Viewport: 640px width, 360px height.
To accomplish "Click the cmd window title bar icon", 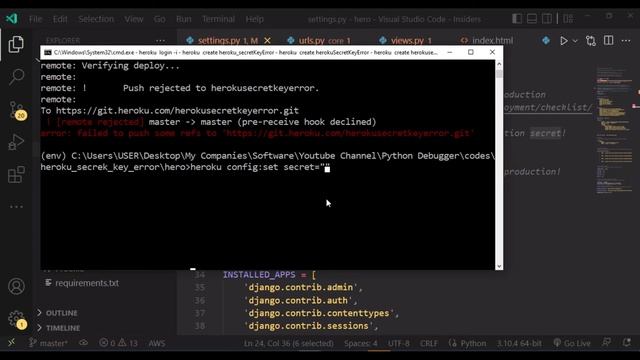I will (x=48, y=52).
